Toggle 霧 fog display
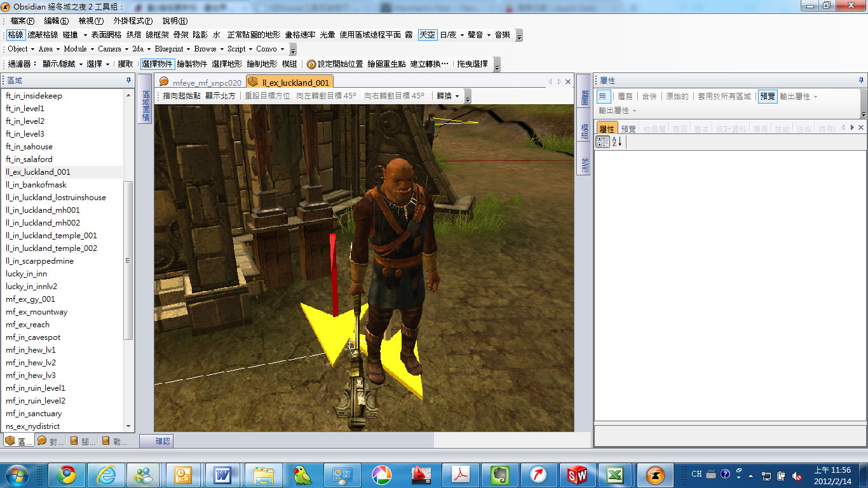Image resolution: width=868 pixels, height=488 pixels. point(409,35)
